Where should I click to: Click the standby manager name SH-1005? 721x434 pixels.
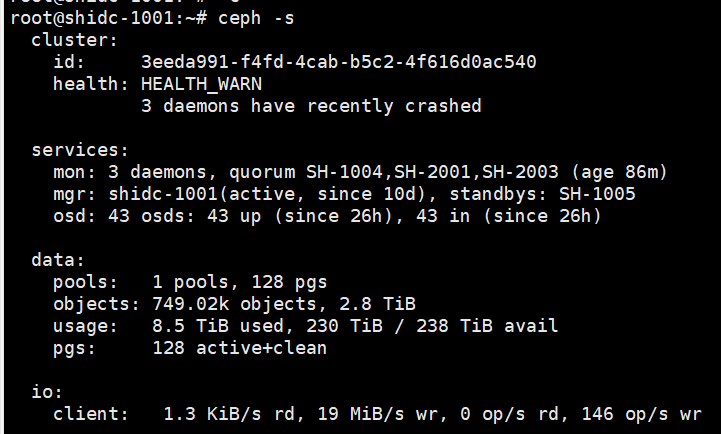(x=597, y=194)
